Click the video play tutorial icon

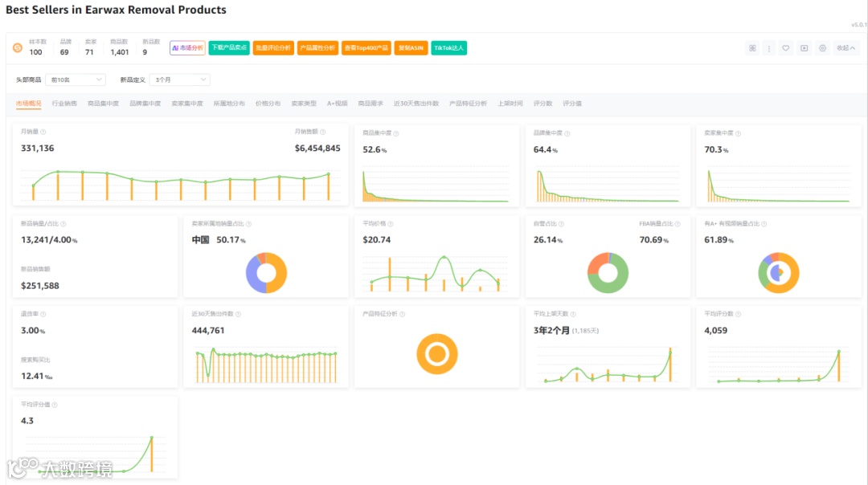[x=804, y=48]
